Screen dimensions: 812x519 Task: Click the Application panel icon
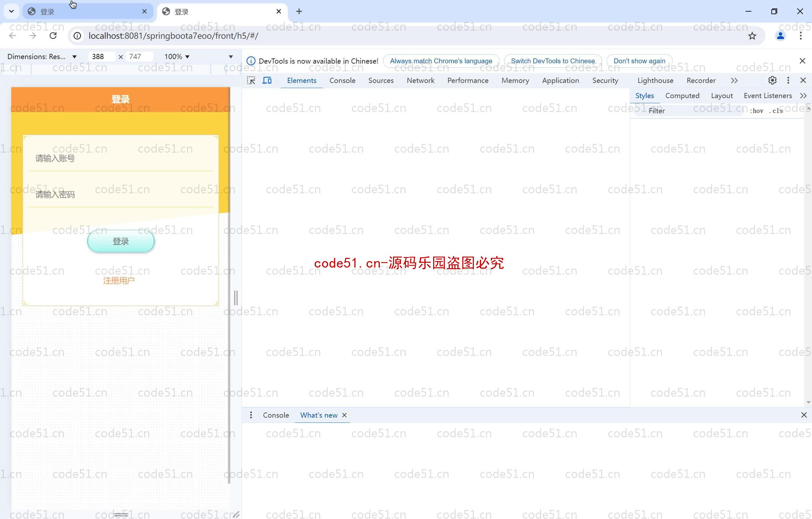coord(560,80)
